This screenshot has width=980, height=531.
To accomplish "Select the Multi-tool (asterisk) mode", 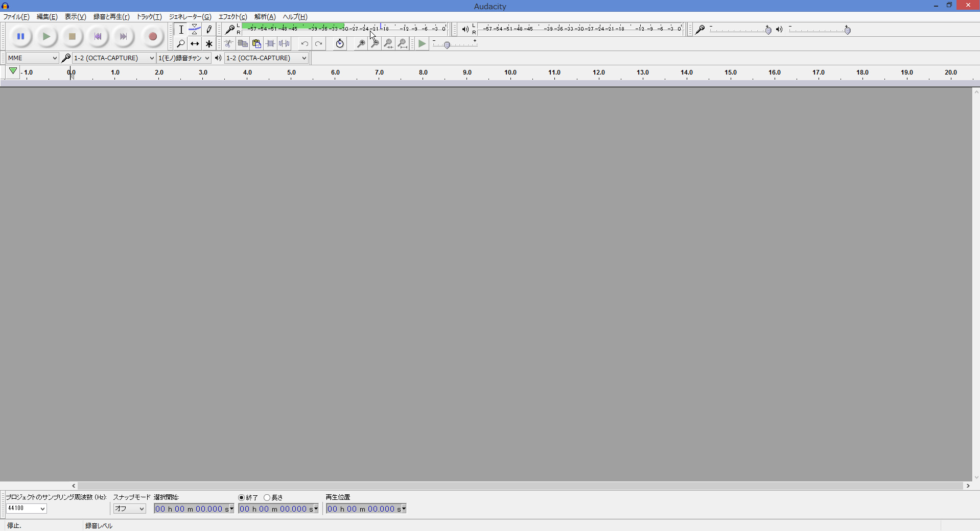I will tap(208, 43).
